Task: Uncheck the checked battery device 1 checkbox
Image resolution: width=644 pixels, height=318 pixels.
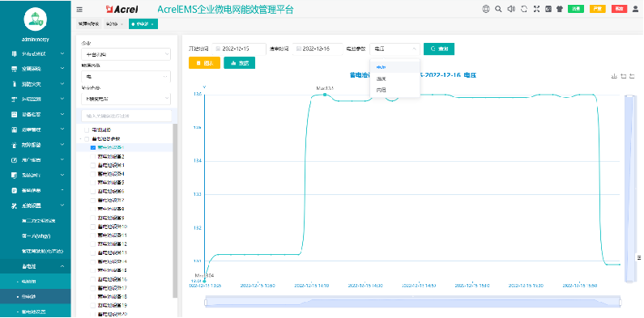Action: 93,147
